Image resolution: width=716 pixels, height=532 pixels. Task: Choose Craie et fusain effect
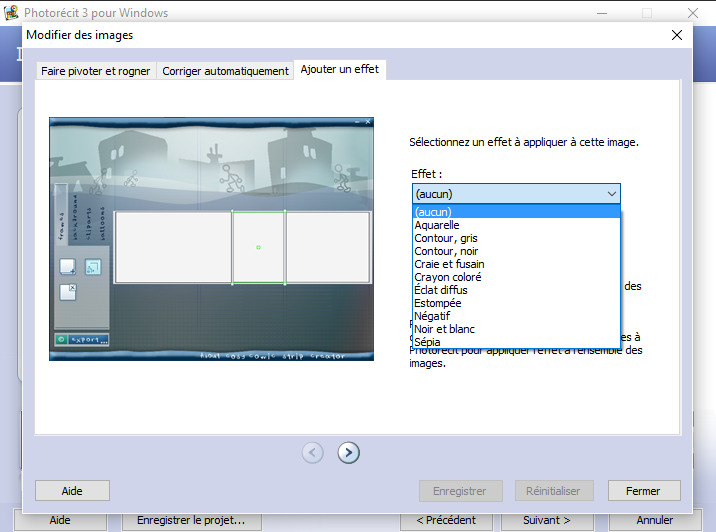(516, 264)
